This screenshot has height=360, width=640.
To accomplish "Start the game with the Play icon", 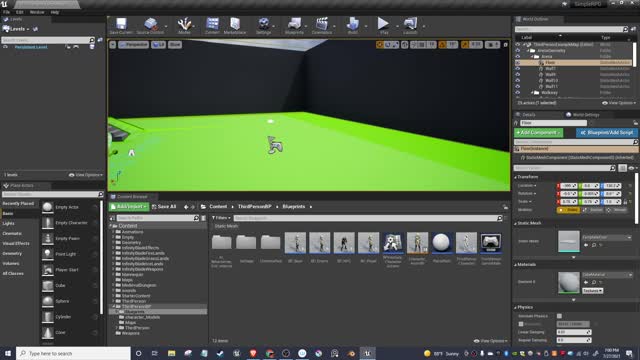I will [383, 25].
